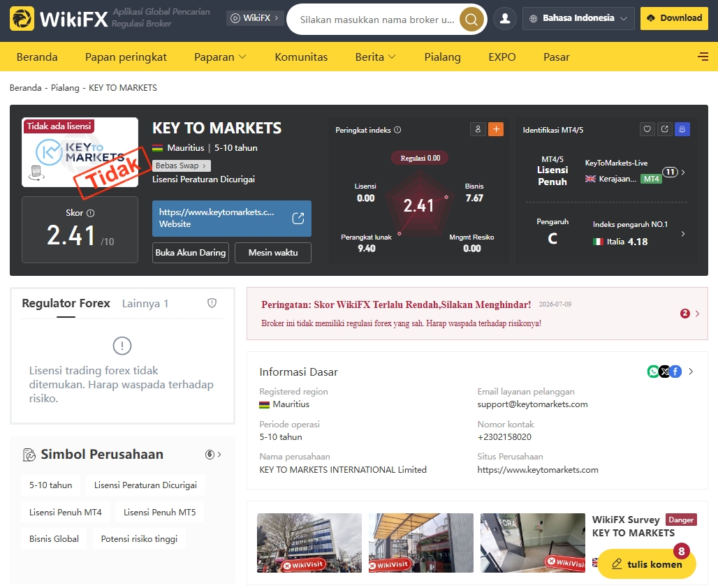Open EXPO menu item
Screen dimensions: 718x588
click(502, 57)
